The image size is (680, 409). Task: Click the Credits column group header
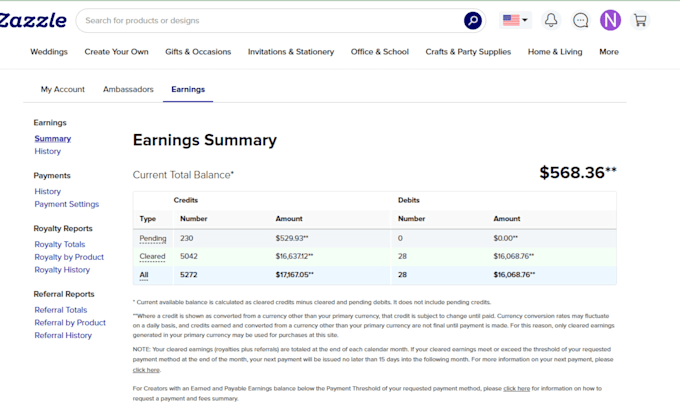click(186, 200)
